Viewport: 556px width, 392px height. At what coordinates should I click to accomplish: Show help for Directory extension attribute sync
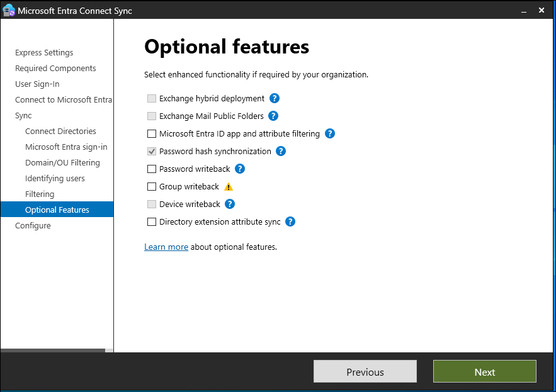pos(290,221)
